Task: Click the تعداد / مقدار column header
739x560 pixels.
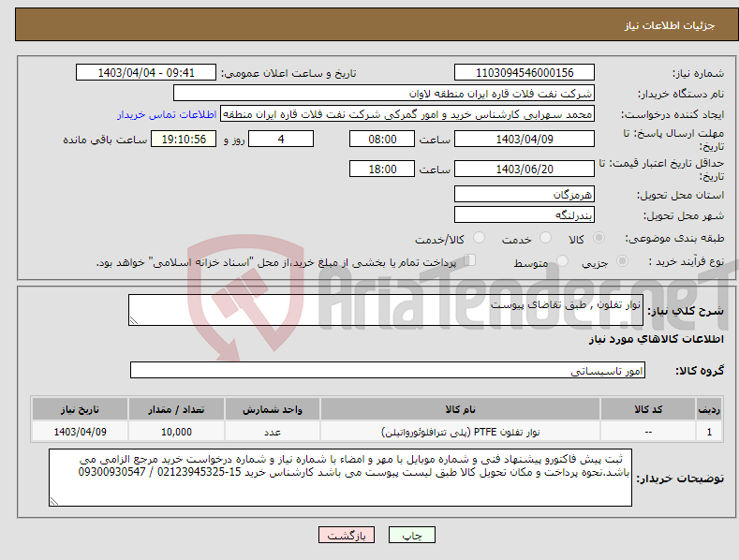Action: coord(176,409)
